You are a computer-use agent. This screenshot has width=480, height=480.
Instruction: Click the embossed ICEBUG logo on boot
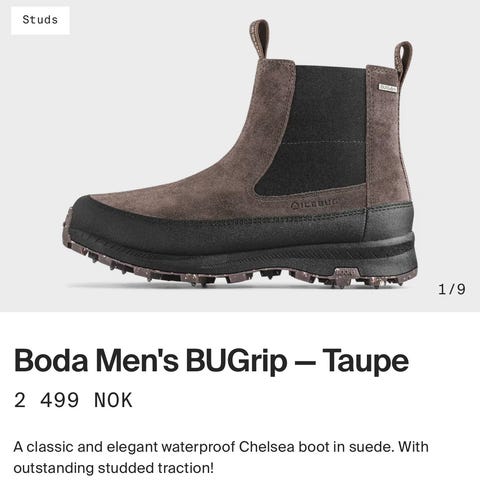tap(314, 203)
